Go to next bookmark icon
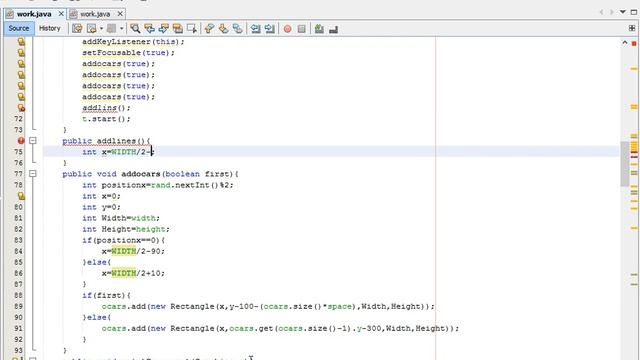Screen dimensions: 640x360 tap(223, 29)
